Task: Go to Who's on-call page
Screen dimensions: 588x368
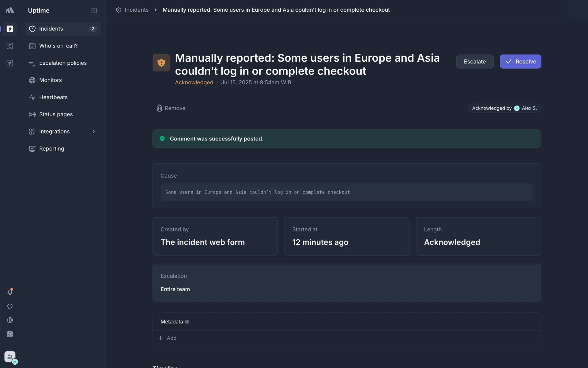Action: pyautogui.click(x=58, y=46)
